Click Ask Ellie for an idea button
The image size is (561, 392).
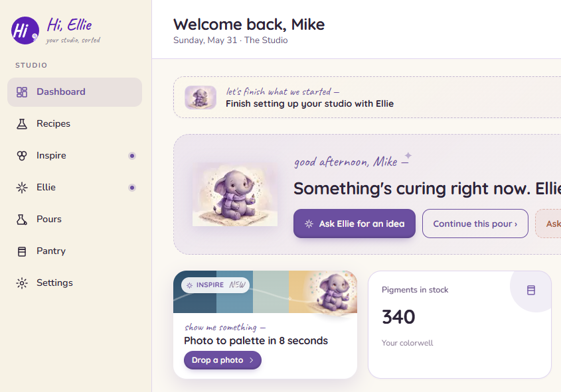[x=355, y=224]
